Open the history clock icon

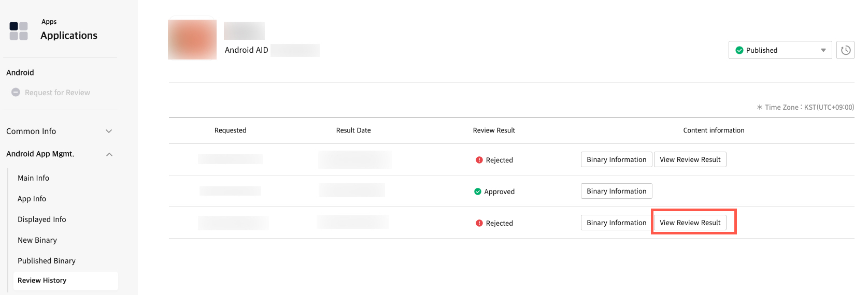tap(845, 50)
